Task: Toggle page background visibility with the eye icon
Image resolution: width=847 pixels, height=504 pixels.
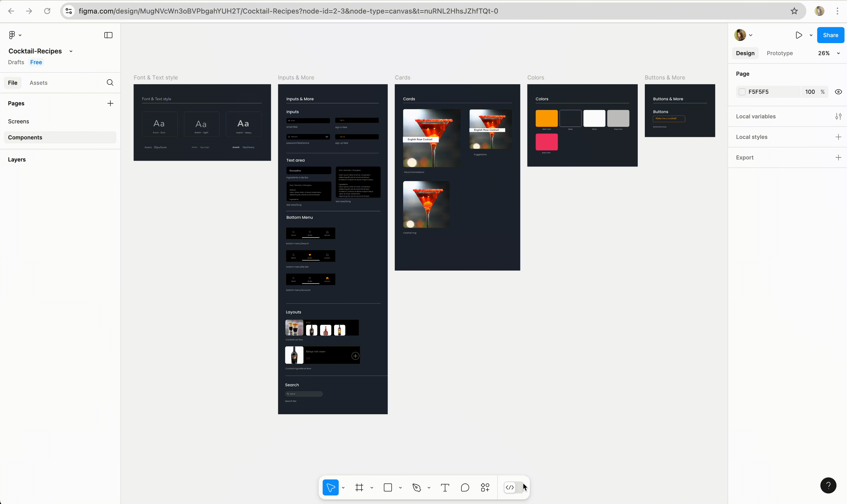Action: (x=838, y=92)
